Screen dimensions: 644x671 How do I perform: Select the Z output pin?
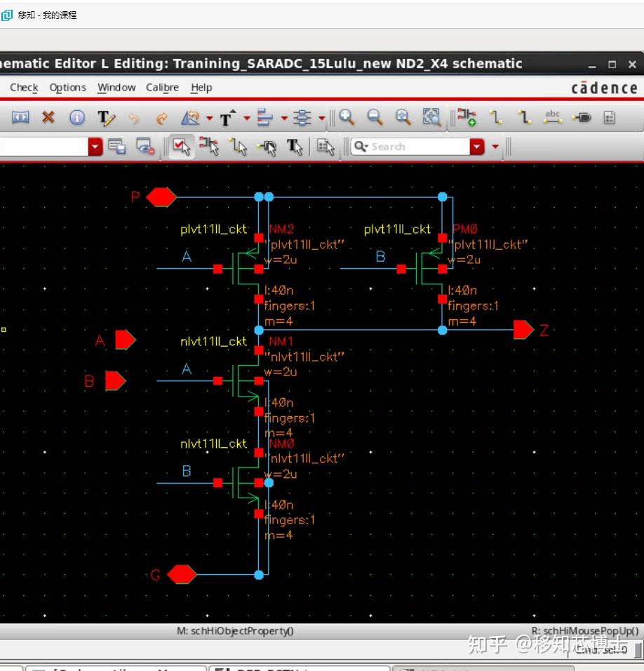tap(523, 330)
